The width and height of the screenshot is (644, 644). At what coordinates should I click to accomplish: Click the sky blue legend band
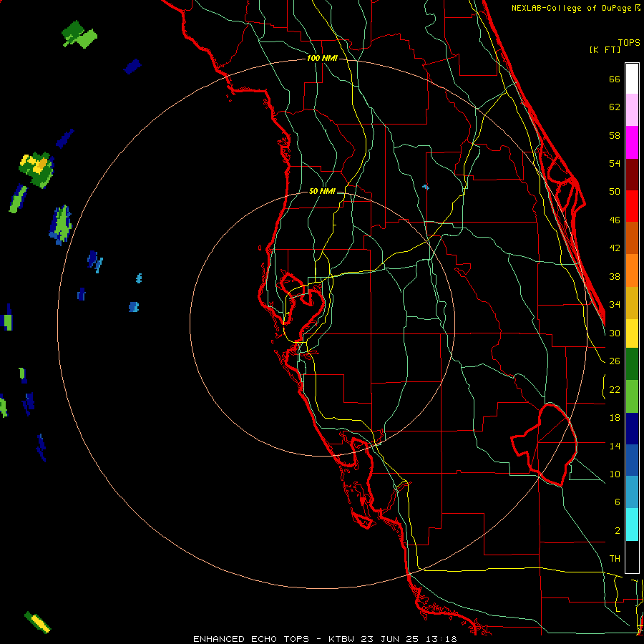point(632,492)
